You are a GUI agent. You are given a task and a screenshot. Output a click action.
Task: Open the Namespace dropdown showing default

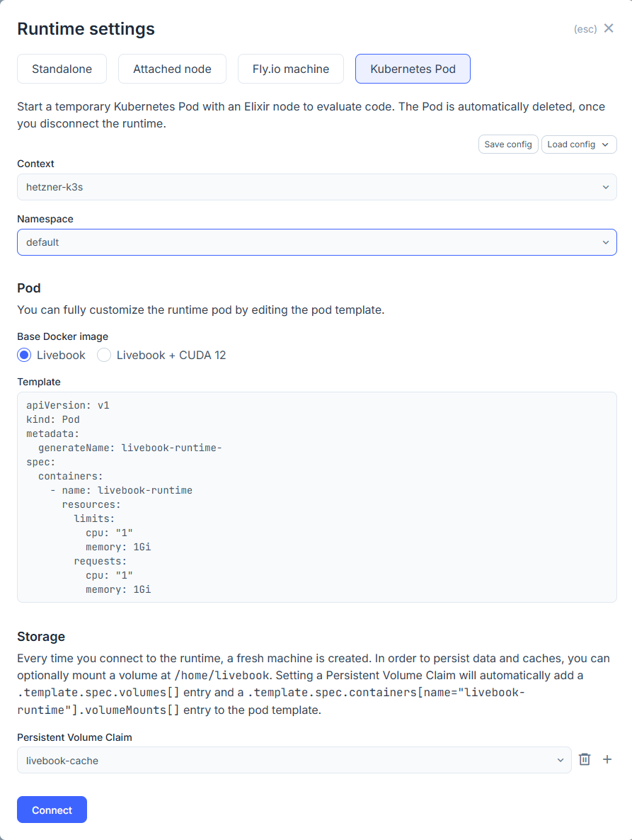[316, 242]
